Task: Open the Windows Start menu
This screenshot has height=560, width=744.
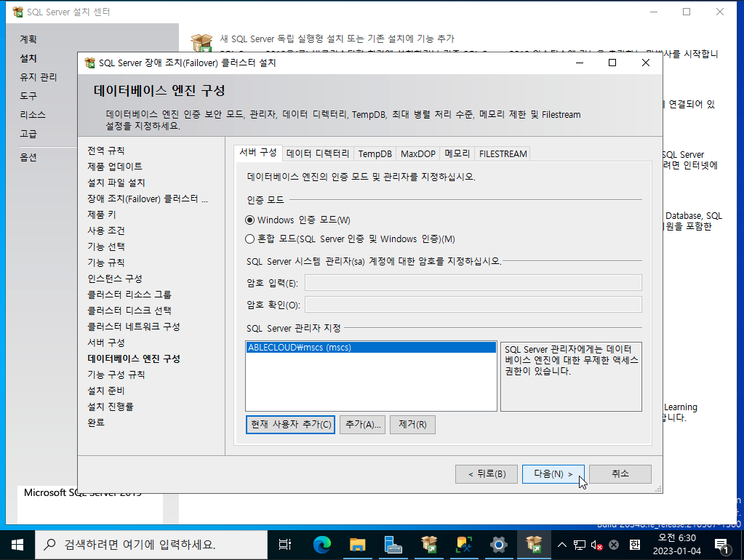Action: [x=17, y=545]
